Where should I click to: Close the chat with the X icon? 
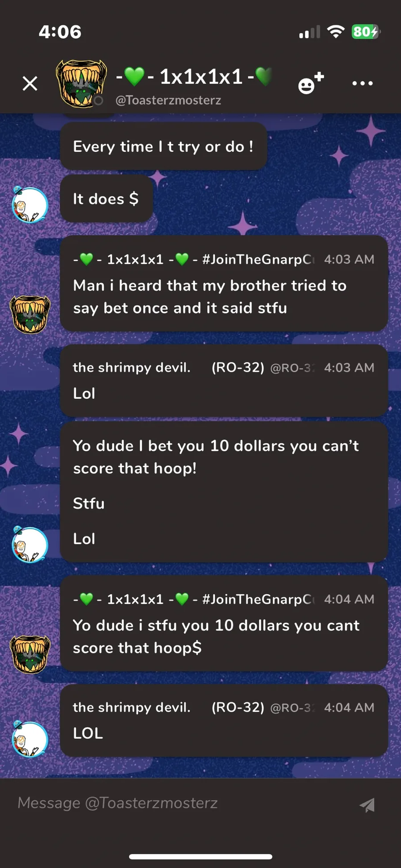click(30, 83)
